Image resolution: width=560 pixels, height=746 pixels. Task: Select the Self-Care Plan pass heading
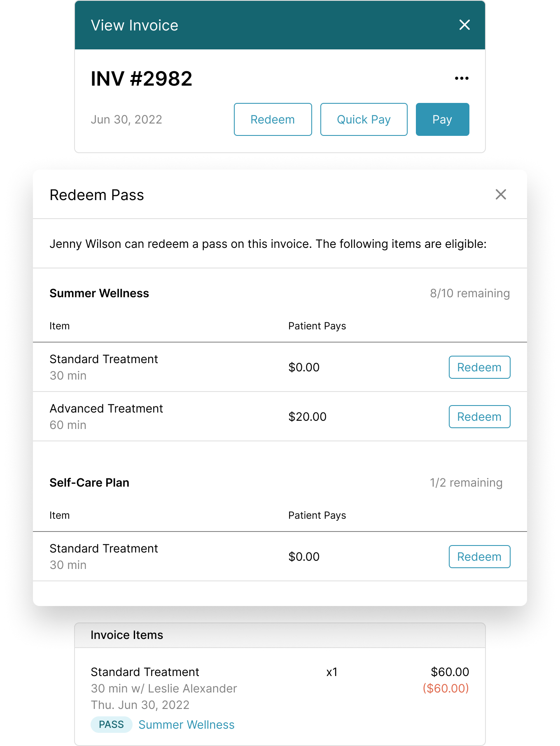pos(89,483)
